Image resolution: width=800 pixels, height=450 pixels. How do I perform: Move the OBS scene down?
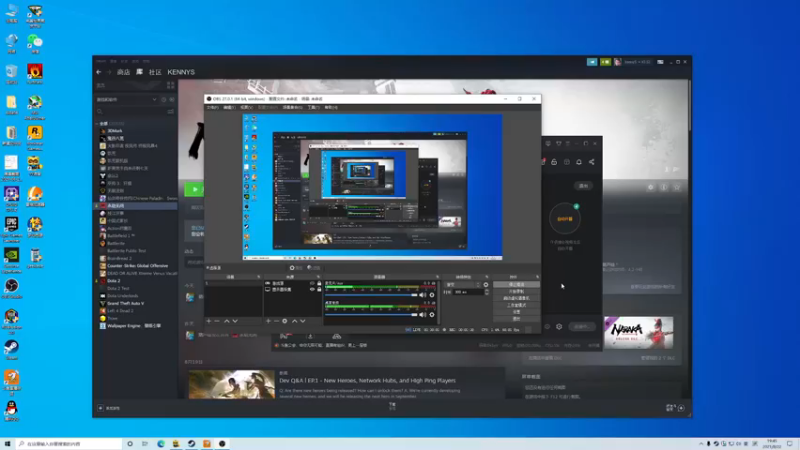(235, 321)
